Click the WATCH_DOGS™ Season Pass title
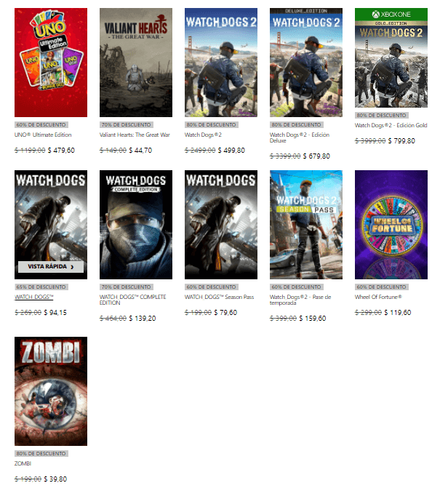448x499 pixels. [219, 297]
